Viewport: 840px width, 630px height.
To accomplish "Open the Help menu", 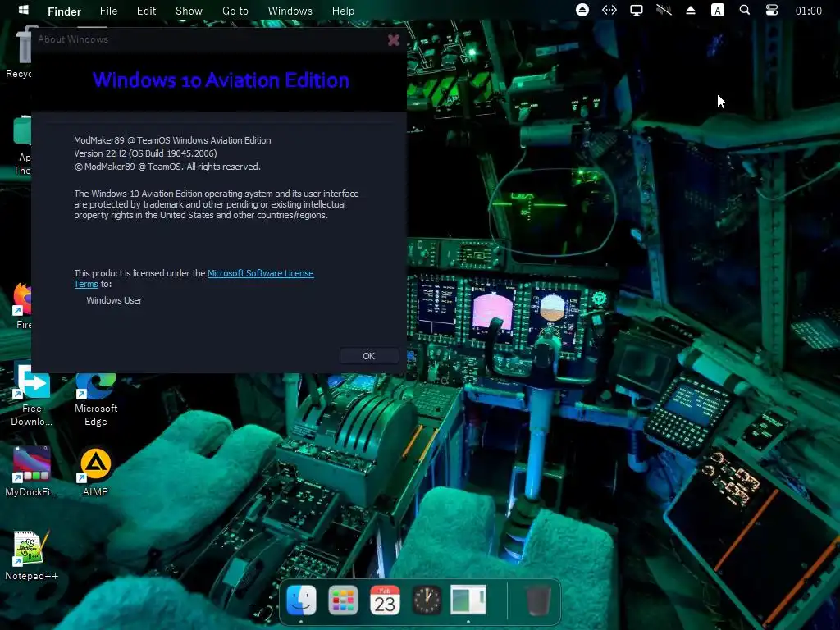I will click(343, 11).
